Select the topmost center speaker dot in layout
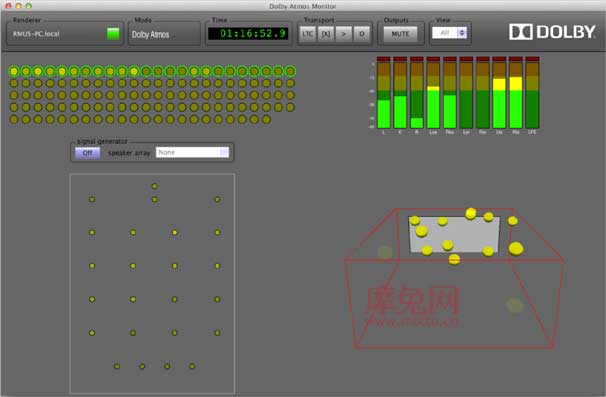606x397 pixels. pos(155,186)
